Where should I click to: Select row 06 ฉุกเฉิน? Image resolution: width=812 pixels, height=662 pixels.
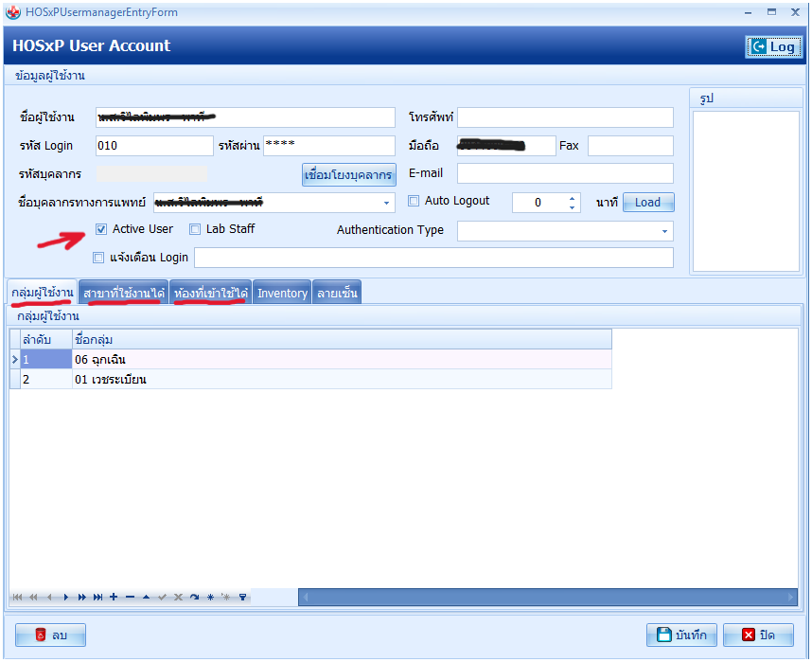(310, 359)
